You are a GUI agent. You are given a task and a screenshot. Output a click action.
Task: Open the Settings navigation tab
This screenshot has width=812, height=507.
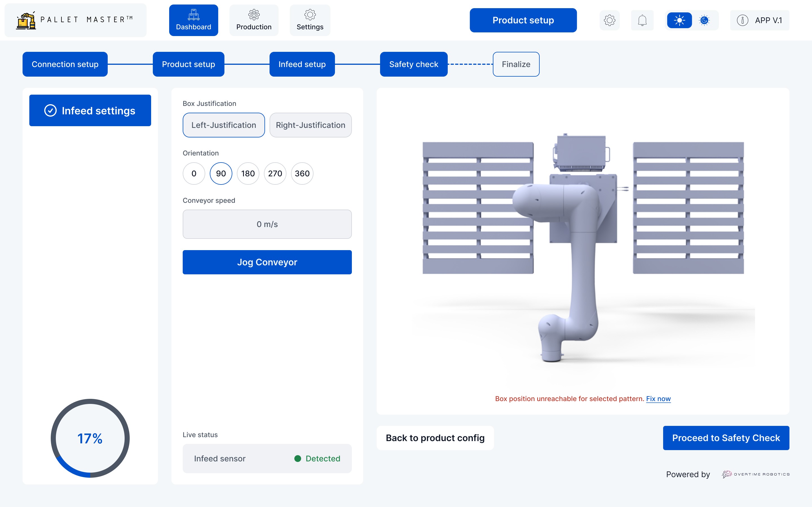[x=310, y=20]
